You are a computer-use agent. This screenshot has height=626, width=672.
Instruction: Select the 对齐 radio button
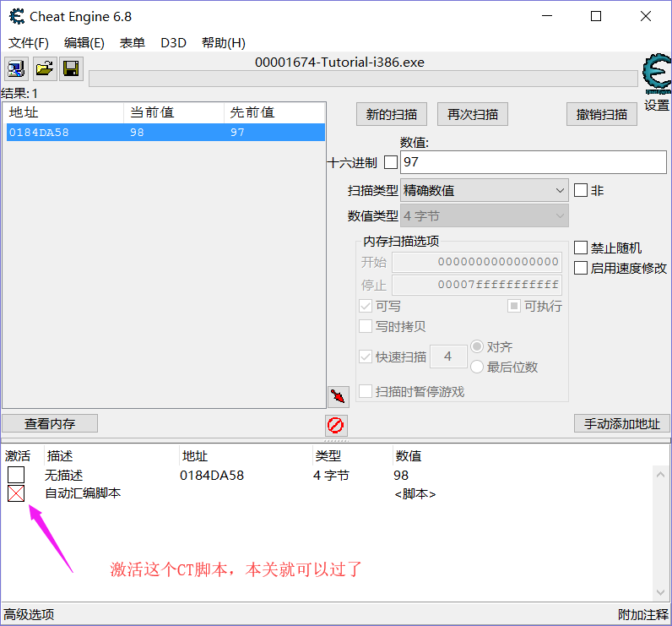pyautogui.click(x=477, y=346)
